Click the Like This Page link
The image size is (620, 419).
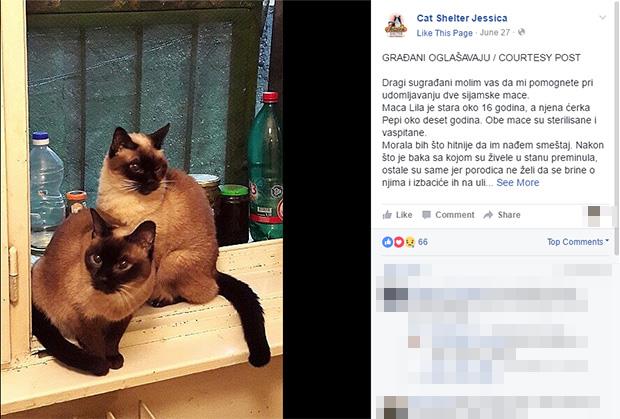444,33
